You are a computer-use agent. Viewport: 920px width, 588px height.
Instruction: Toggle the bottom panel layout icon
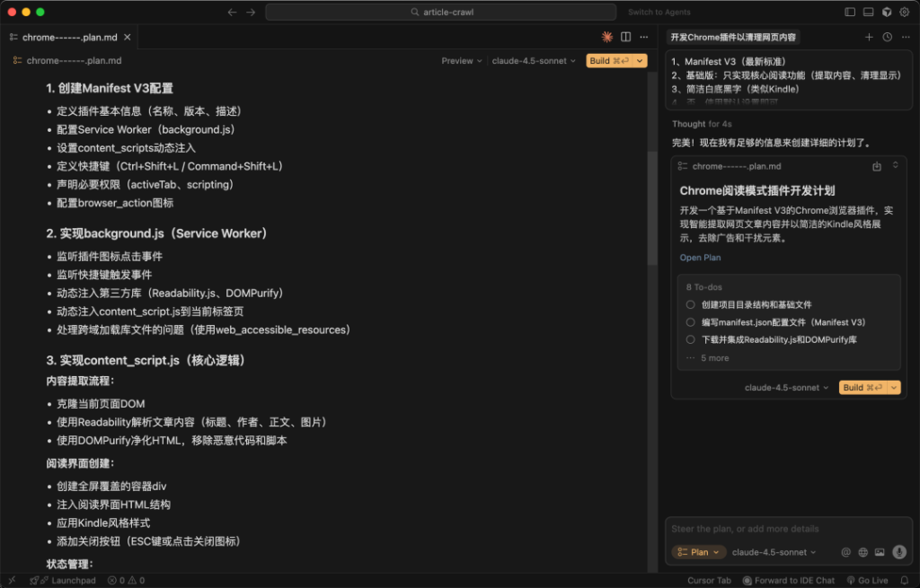(x=868, y=12)
